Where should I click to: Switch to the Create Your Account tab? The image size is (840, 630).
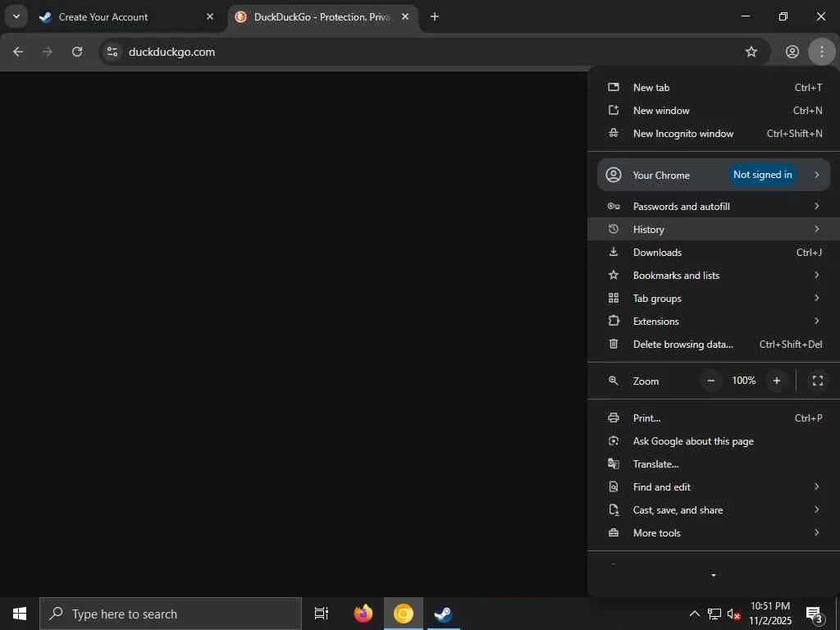[x=128, y=17]
